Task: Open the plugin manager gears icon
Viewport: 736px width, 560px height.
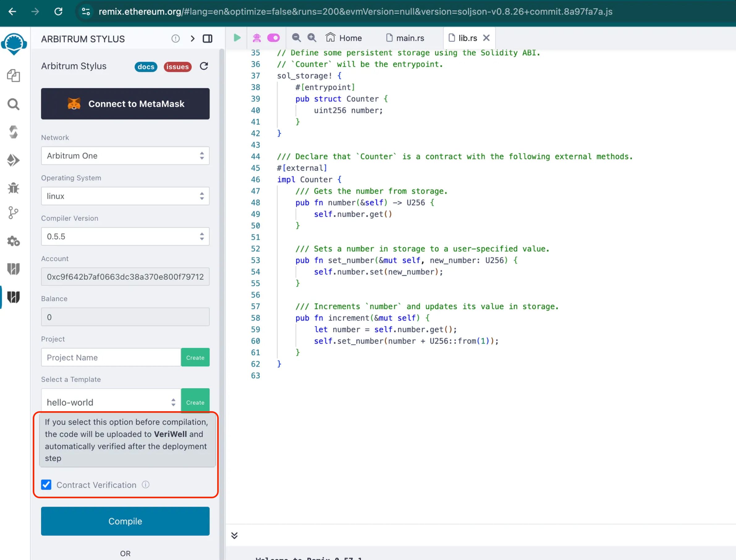Action: click(x=13, y=241)
